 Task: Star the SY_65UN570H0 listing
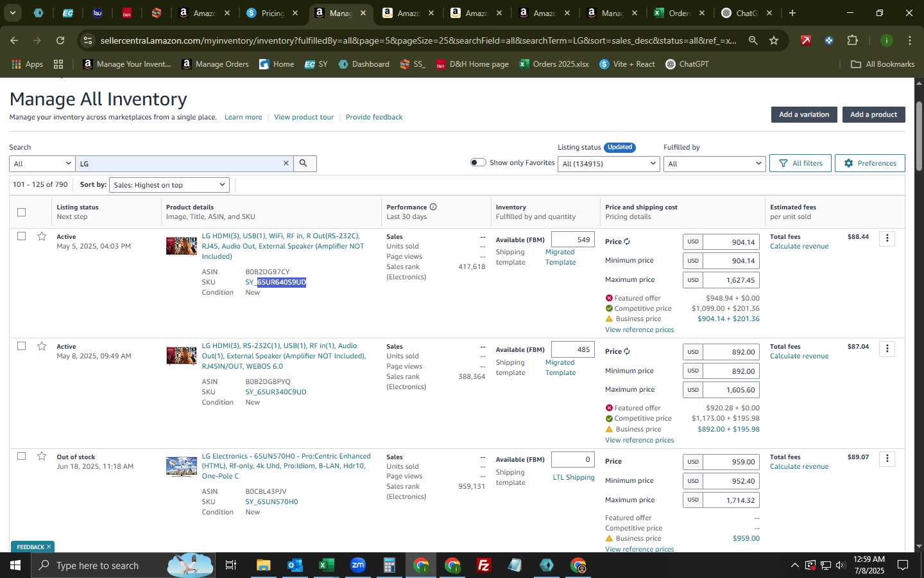point(42,456)
